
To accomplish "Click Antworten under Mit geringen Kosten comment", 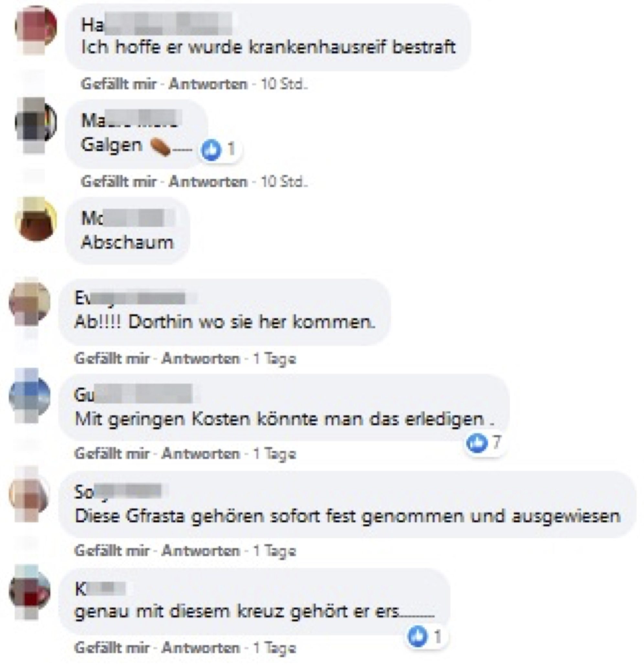I will (201, 454).
